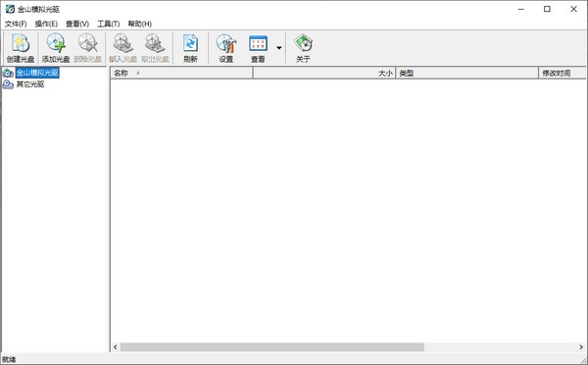Click the 关于 about icon
The height and width of the screenshot is (365, 588).
[x=303, y=48]
